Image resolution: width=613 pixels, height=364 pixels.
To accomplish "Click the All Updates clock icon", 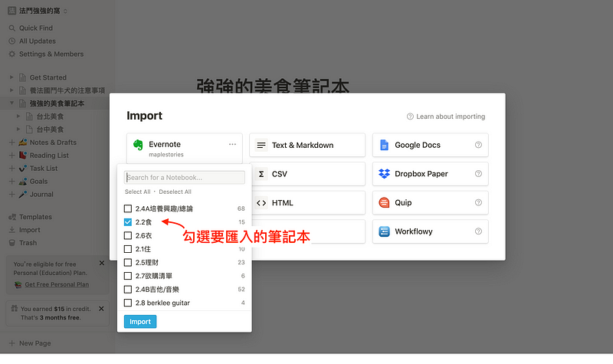I will tap(12, 41).
